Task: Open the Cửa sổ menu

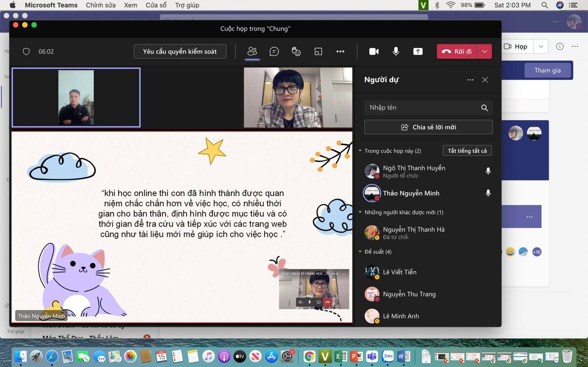Action: pos(156,5)
